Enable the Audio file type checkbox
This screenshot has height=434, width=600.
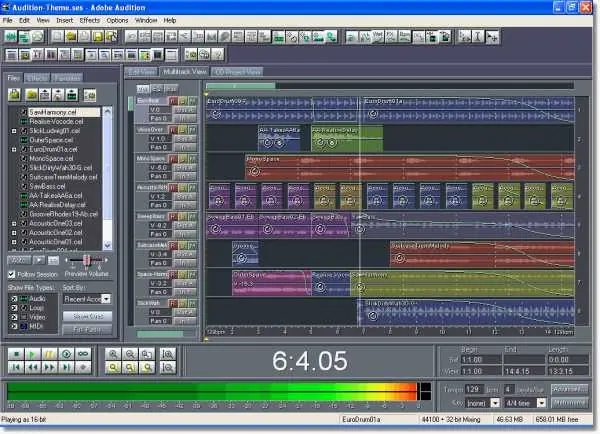[x=12, y=298]
